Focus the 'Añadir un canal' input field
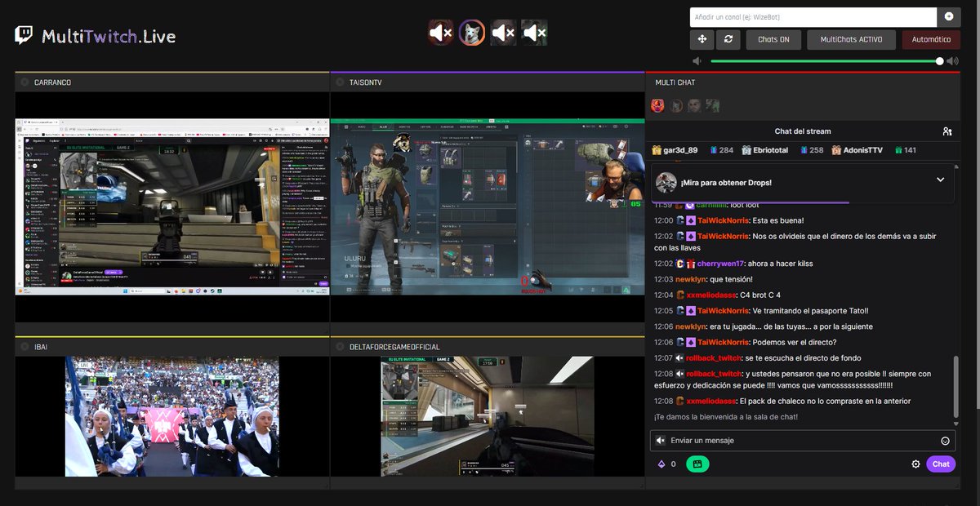This screenshot has width=980, height=506. (x=813, y=17)
